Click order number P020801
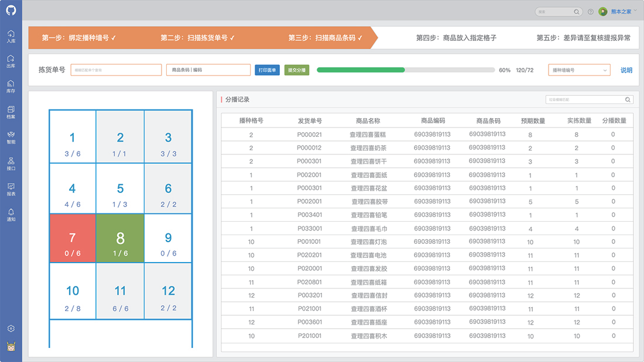The width and height of the screenshot is (644, 362). [x=310, y=282]
